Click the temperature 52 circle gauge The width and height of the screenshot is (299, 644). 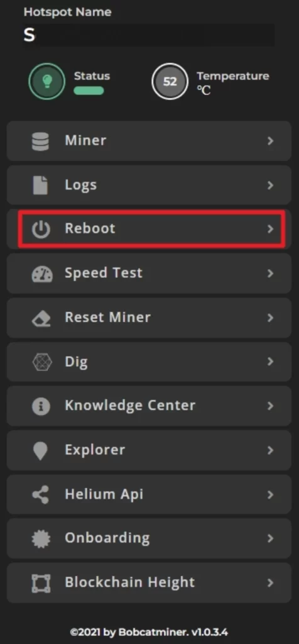click(x=170, y=81)
